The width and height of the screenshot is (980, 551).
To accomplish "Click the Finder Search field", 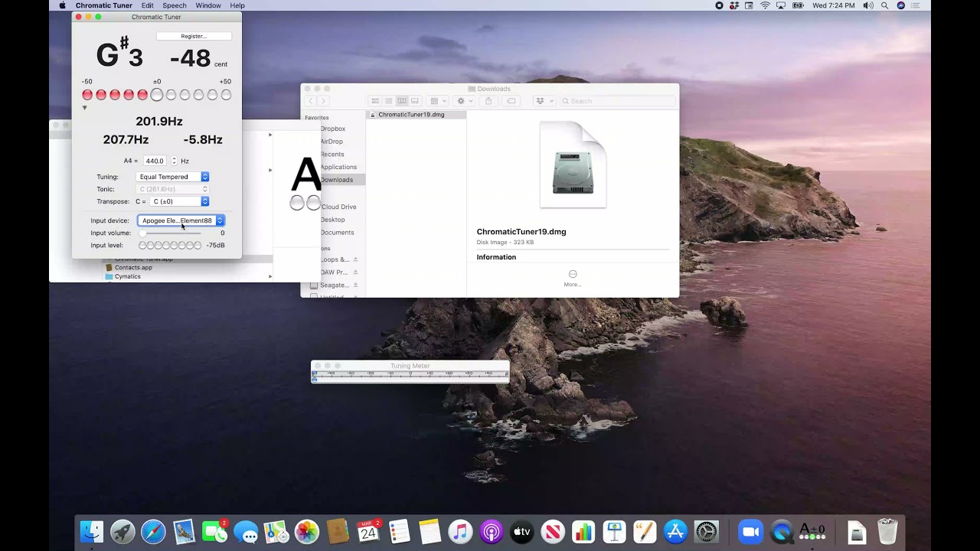I will pyautogui.click(x=619, y=101).
